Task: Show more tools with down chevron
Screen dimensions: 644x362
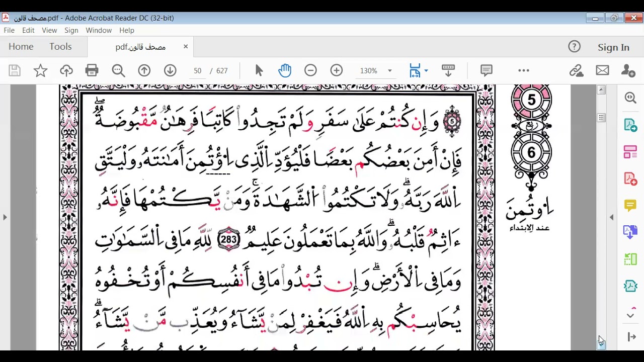Action: pyautogui.click(x=630, y=315)
